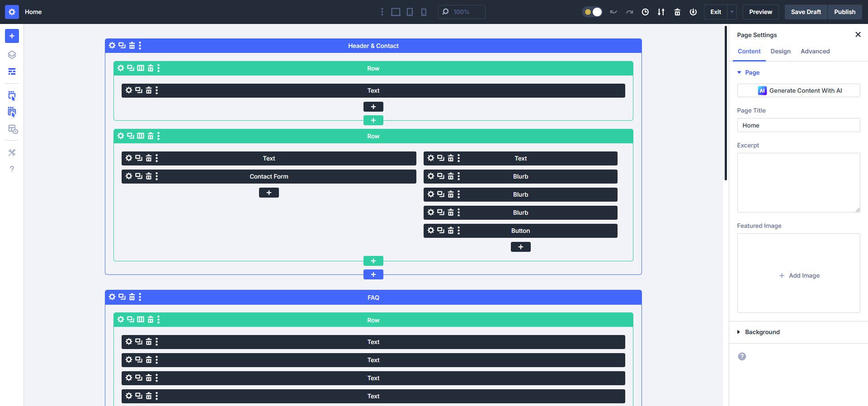Delete the Header & Contact section
The width and height of the screenshot is (868, 406).
pos(132,45)
